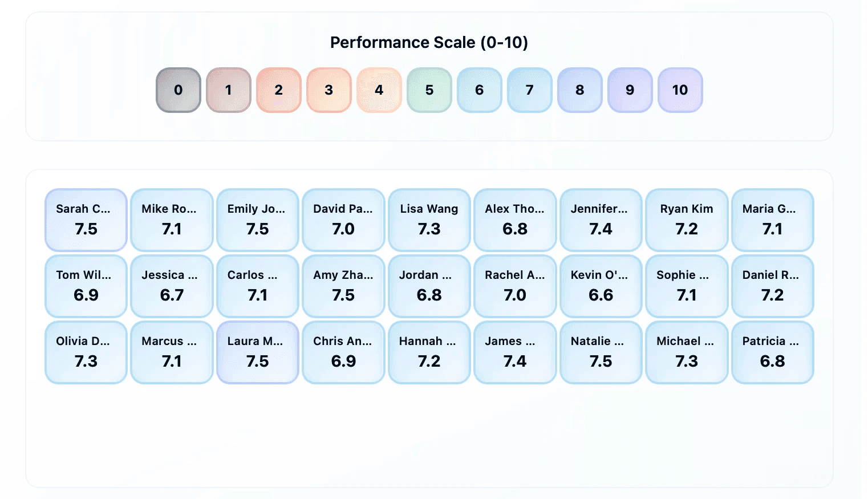Select Maria G's card rated 7.1
The width and height of the screenshot is (868, 499).
[x=772, y=220]
